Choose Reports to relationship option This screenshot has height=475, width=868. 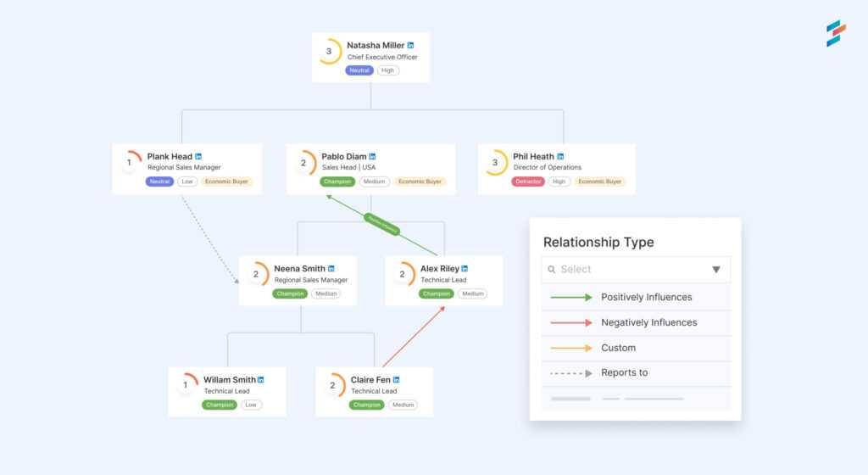(x=636, y=373)
